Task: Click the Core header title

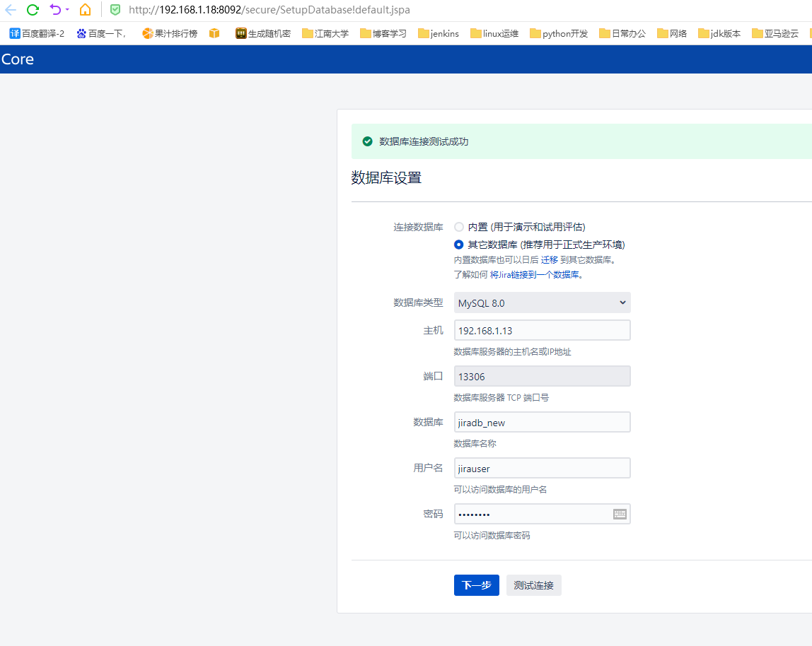Action: (x=18, y=59)
